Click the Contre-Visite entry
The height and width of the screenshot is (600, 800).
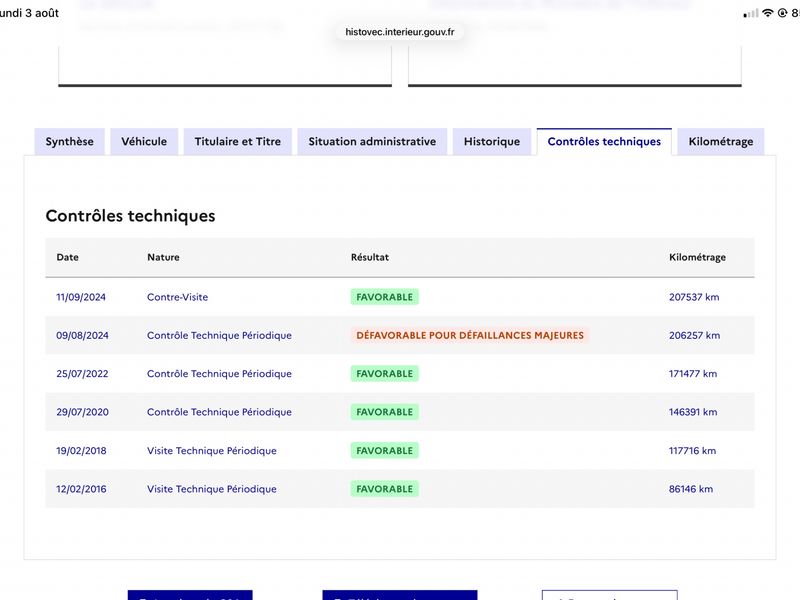click(177, 297)
